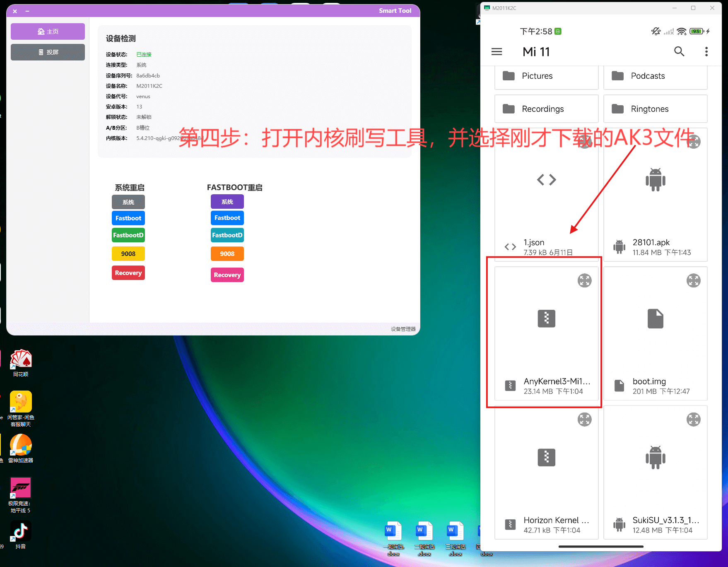Open 设备管理器 link in Smart Tool footer
This screenshot has height=567, width=728.
(x=403, y=329)
